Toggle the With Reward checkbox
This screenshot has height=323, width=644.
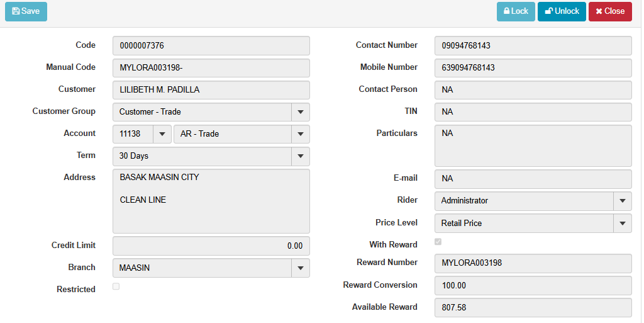(x=438, y=242)
